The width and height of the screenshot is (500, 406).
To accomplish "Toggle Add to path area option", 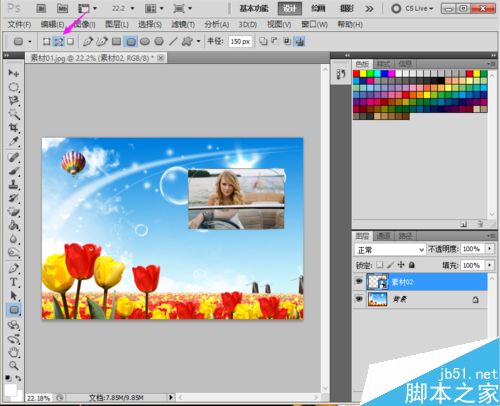I will point(263,41).
